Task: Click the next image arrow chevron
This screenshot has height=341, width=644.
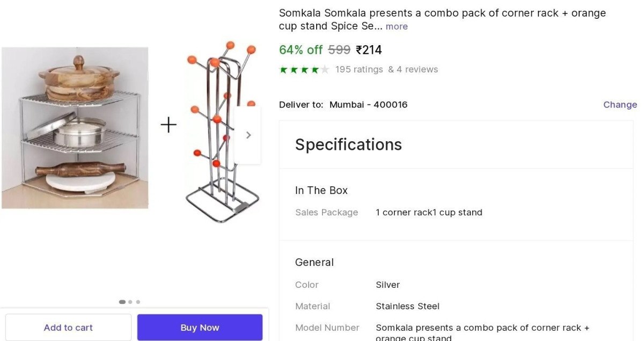Action: [x=248, y=135]
